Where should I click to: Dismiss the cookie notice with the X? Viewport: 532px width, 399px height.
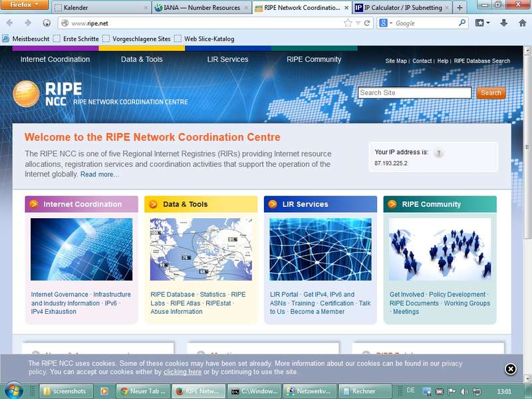[x=510, y=369]
